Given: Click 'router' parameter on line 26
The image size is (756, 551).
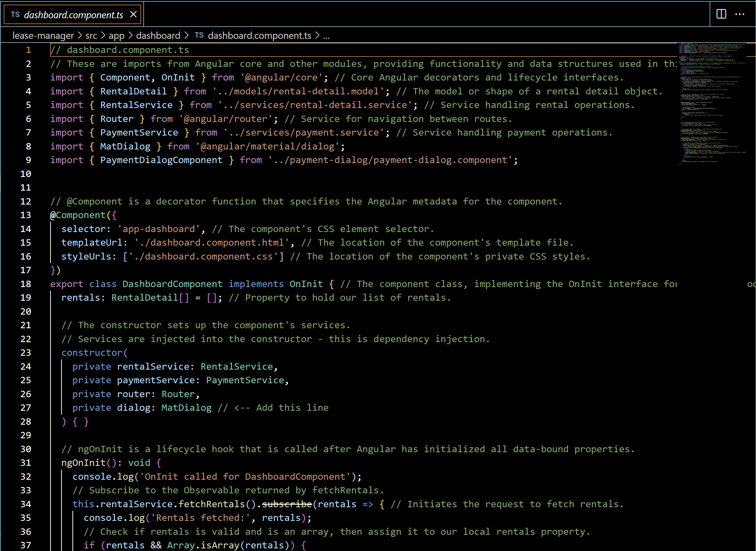Looking at the screenshot, I should [x=134, y=394].
